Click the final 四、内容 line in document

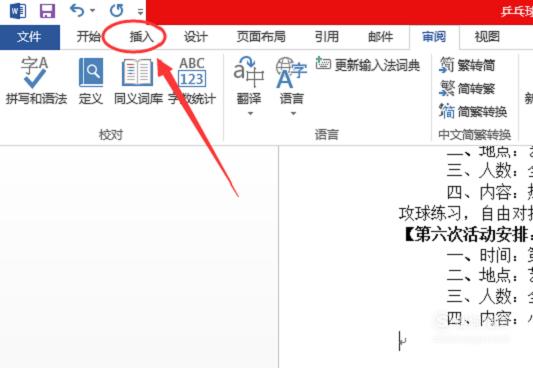click(489, 318)
